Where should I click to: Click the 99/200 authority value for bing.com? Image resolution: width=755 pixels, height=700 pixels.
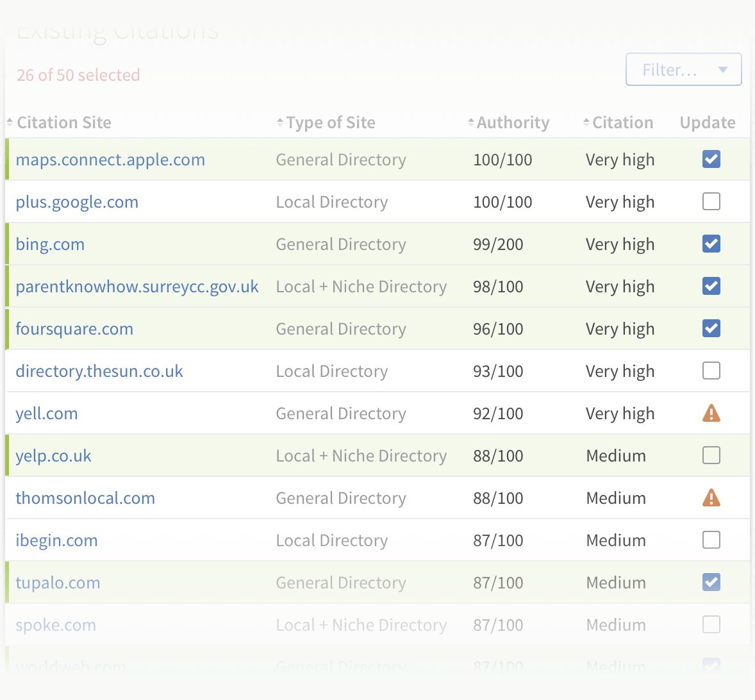click(498, 245)
